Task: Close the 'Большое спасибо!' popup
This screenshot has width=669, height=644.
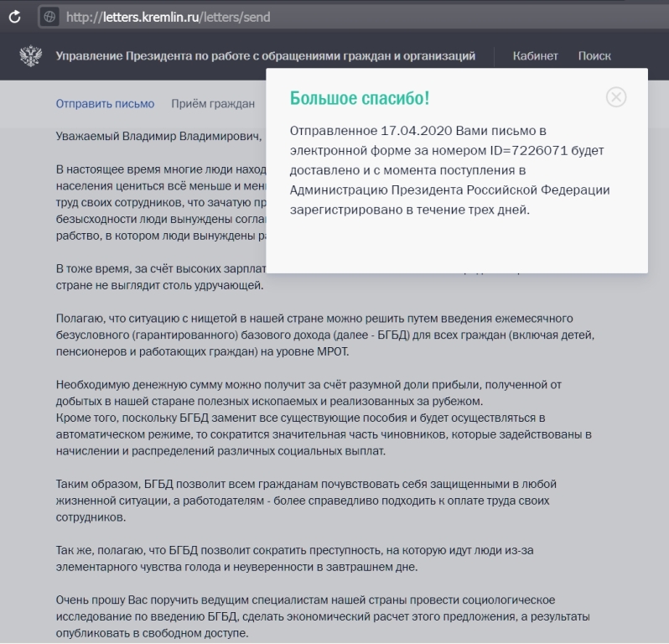Action: click(615, 97)
